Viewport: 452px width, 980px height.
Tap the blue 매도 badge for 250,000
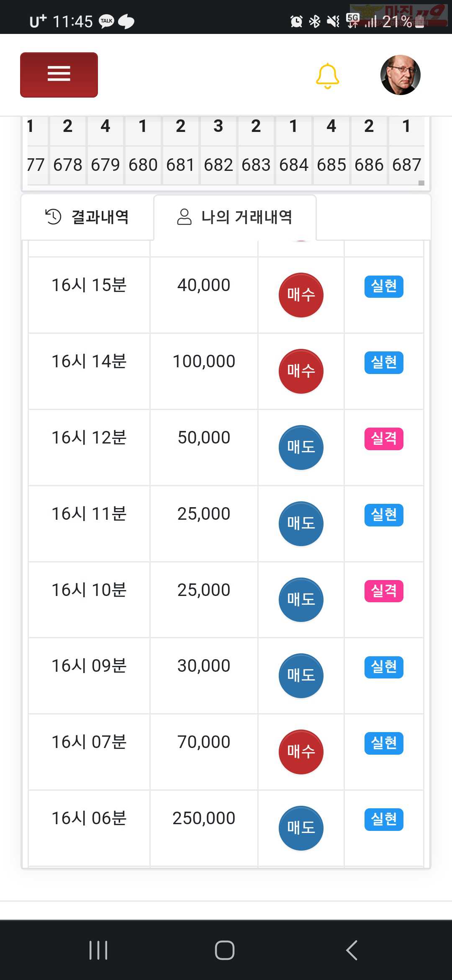coord(301,828)
